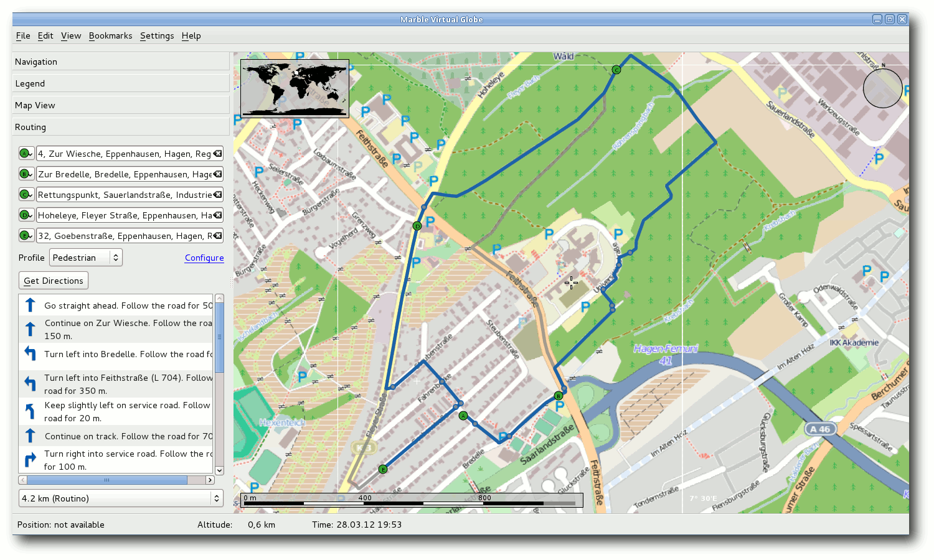The image size is (934, 560).
Task: Clear the Goebenstraße address field
Action: (x=217, y=236)
